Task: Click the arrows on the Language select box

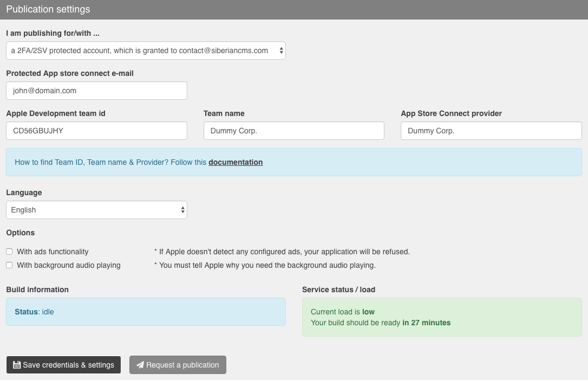Action: pyautogui.click(x=182, y=210)
